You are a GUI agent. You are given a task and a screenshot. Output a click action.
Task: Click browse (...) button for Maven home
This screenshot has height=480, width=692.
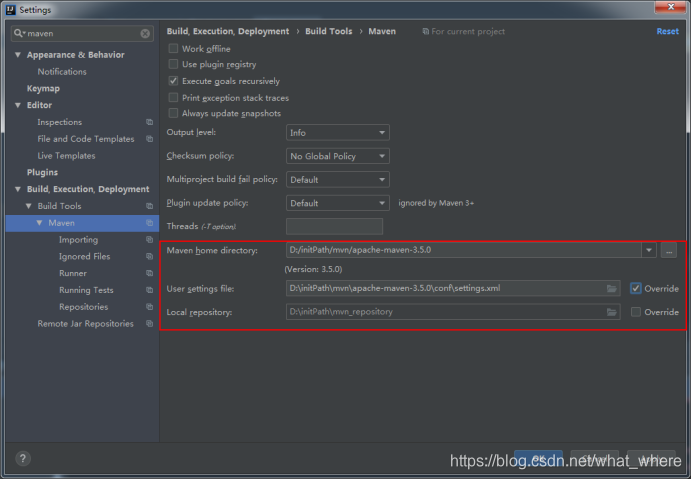[x=669, y=251]
